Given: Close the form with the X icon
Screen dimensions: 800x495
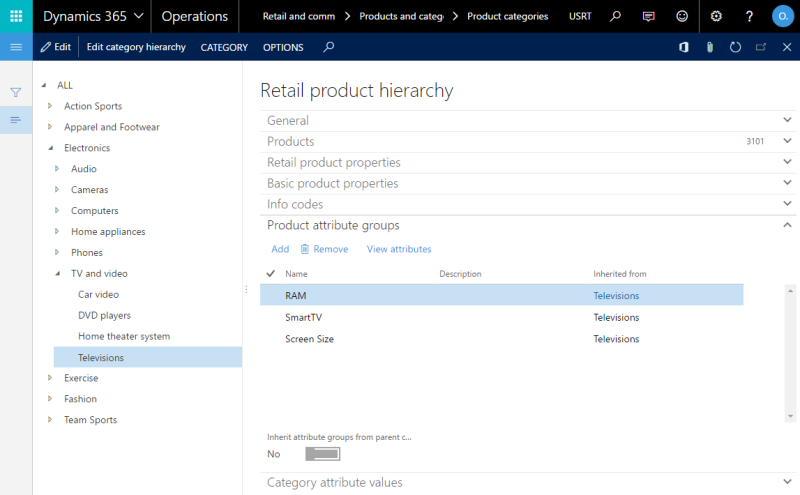Looking at the screenshot, I should coord(787,47).
